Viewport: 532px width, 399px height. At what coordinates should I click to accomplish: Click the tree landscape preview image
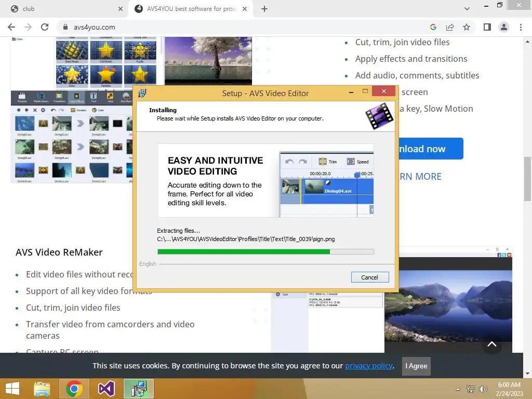point(208,60)
